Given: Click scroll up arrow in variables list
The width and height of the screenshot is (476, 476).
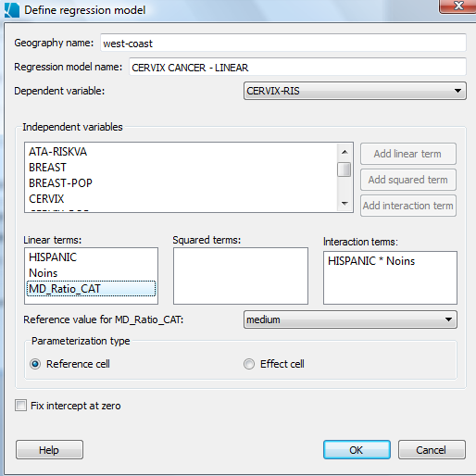Looking at the screenshot, I should point(344,152).
